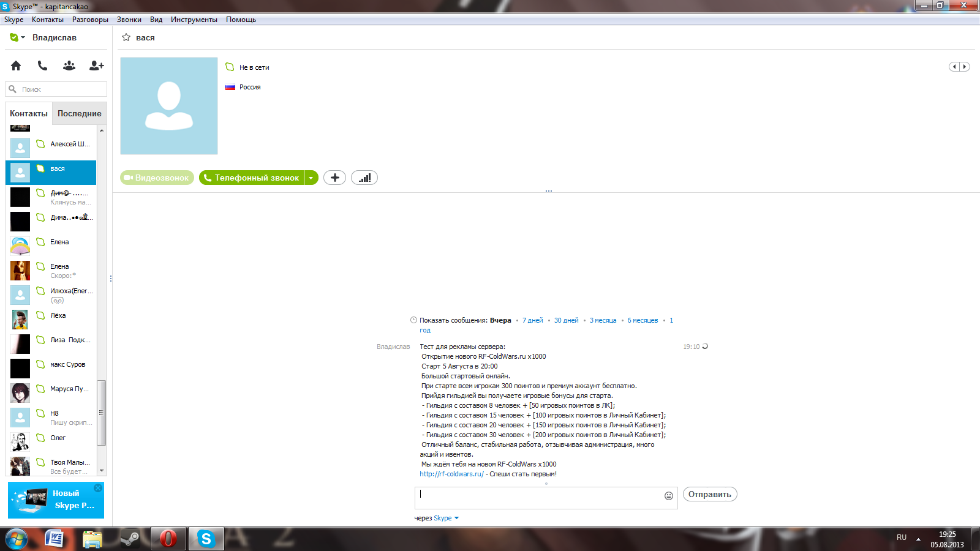Open the call phones dial icon
Viewport: 980px width, 551px height.
coord(42,66)
